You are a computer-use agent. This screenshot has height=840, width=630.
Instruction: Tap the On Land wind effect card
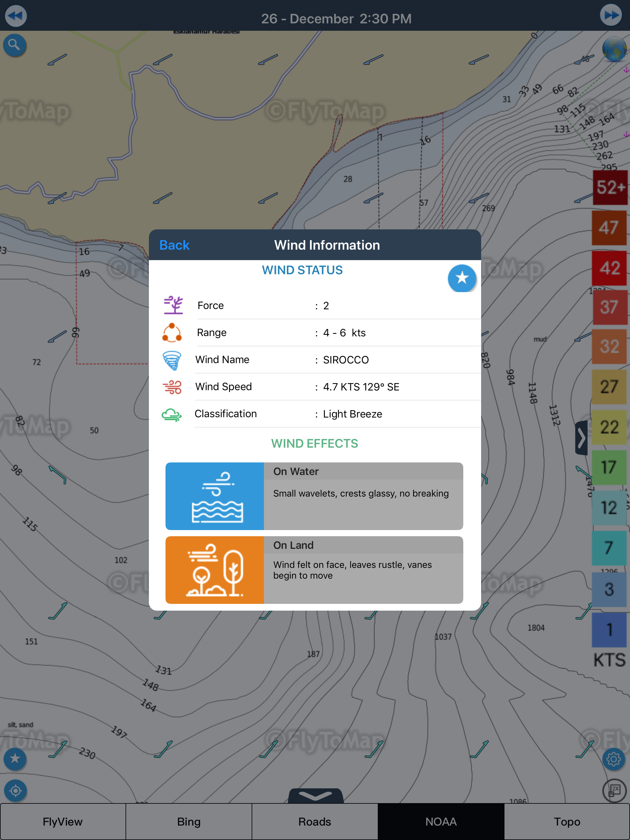[x=314, y=570]
